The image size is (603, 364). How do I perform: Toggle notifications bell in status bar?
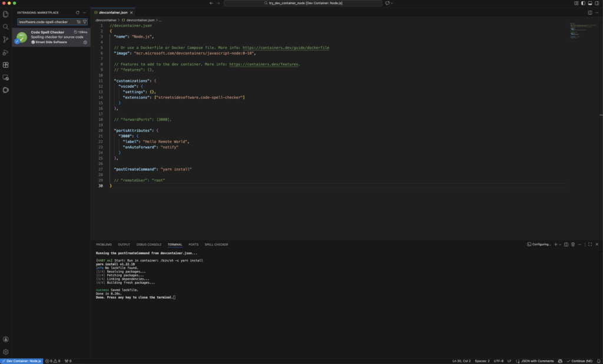tap(598, 360)
